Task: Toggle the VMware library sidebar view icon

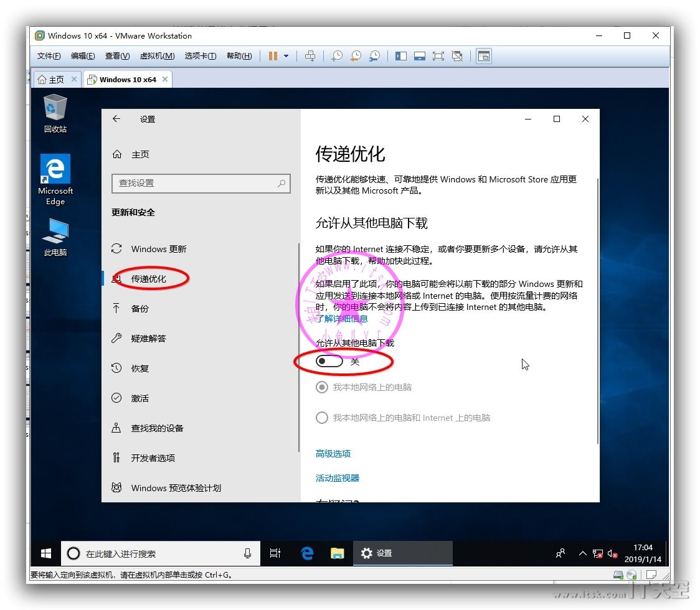Action: tap(401, 56)
